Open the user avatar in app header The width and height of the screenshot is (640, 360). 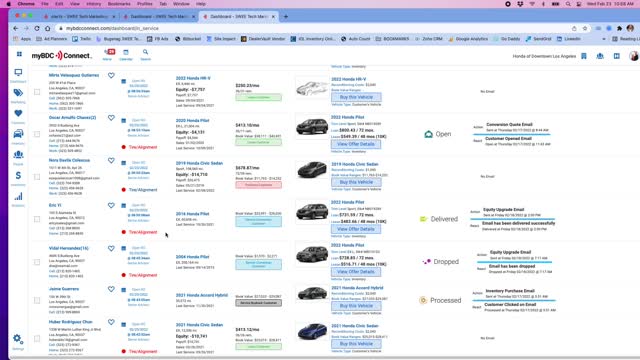coord(634,56)
